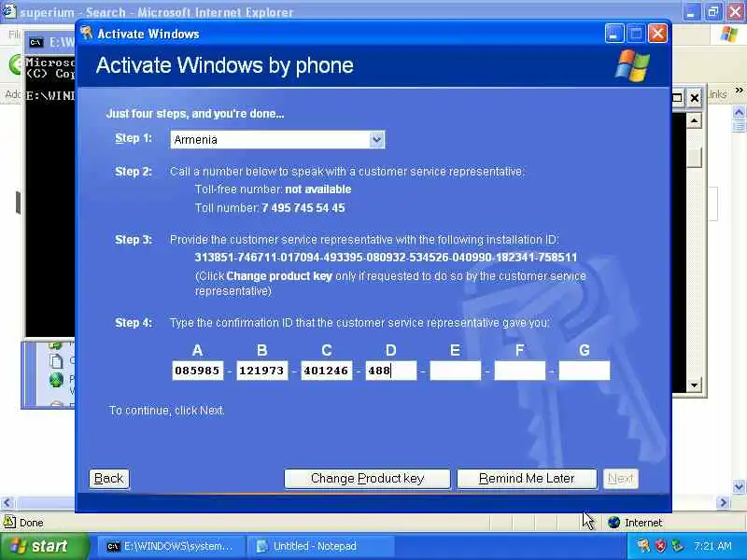Click Internet Explorer vertical scrollbar up arrow
The width and height of the screenshot is (747, 560).
coord(739,112)
